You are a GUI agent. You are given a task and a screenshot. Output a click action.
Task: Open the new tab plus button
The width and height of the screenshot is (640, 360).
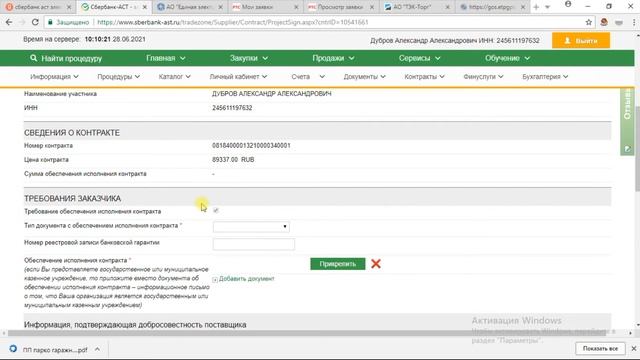tap(536, 7)
